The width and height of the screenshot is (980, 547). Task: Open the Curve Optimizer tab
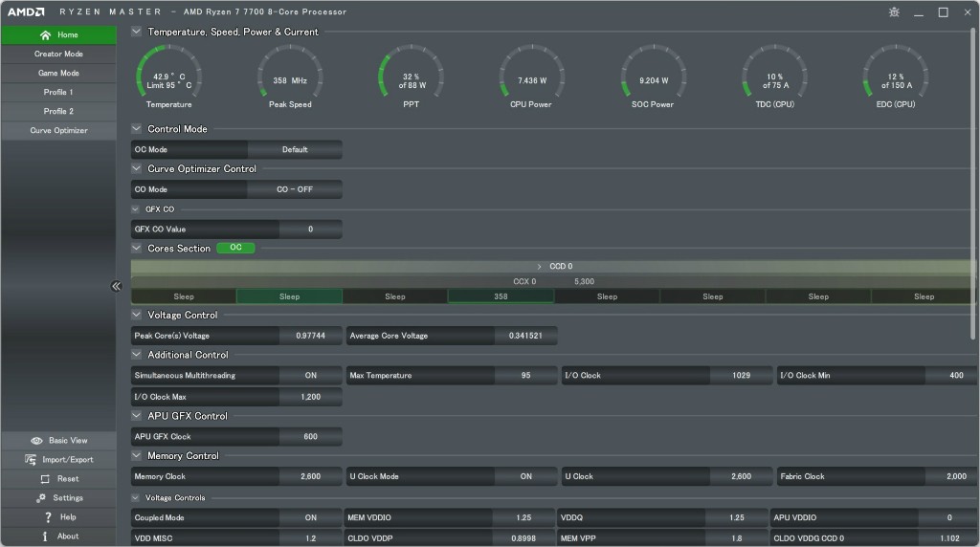coord(58,131)
